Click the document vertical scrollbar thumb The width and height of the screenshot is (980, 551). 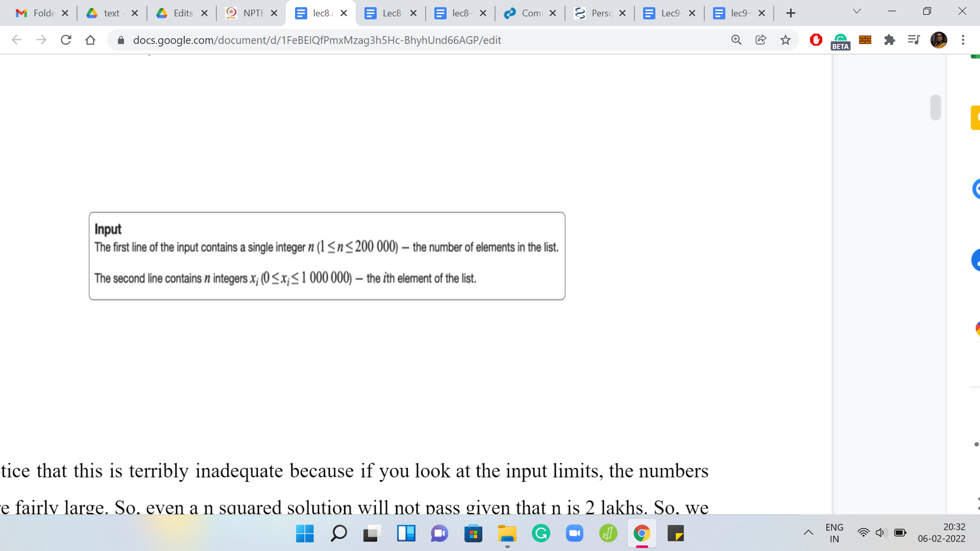[x=935, y=108]
